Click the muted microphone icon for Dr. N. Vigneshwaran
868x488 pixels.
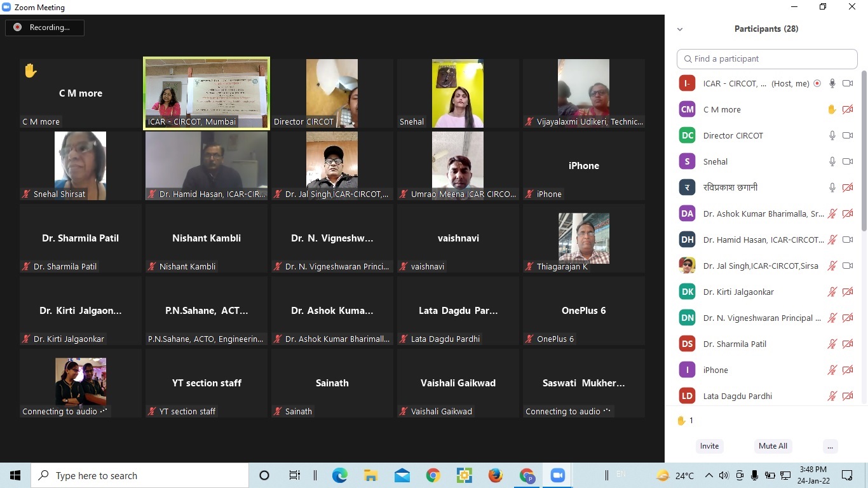point(832,318)
